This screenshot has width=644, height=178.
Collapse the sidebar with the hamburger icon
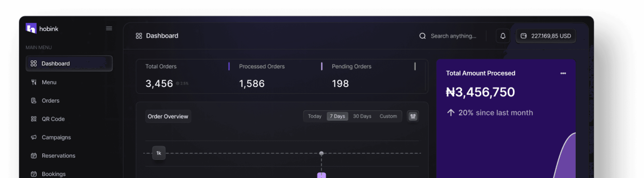point(109,28)
